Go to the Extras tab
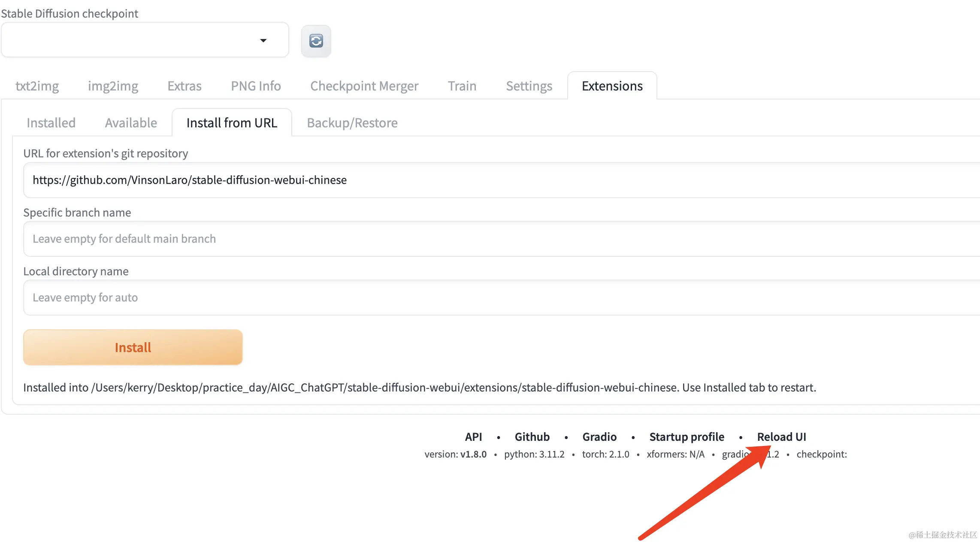The width and height of the screenshot is (980, 542). point(184,86)
